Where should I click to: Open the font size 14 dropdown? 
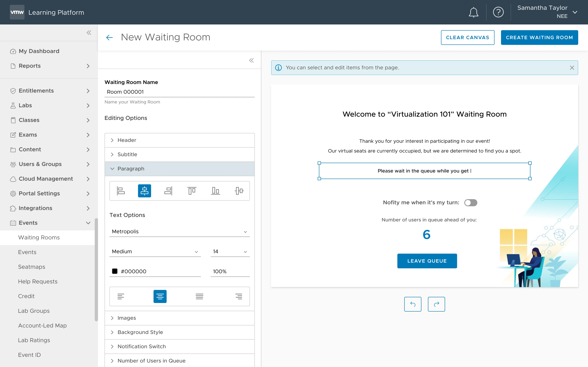[230, 251]
